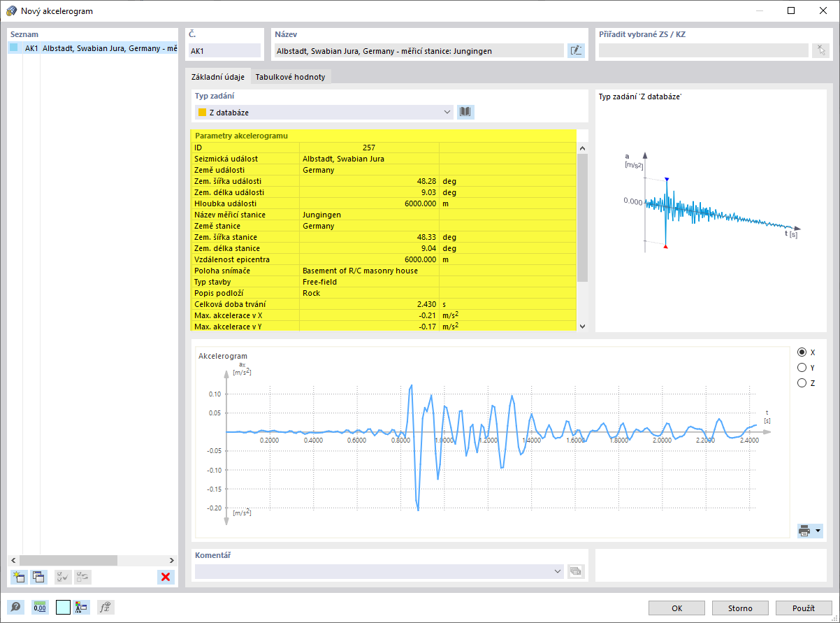Click the Max. akcelerace v Y value -0.17
The width and height of the screenshot is (840, 623).
point(369,327)
